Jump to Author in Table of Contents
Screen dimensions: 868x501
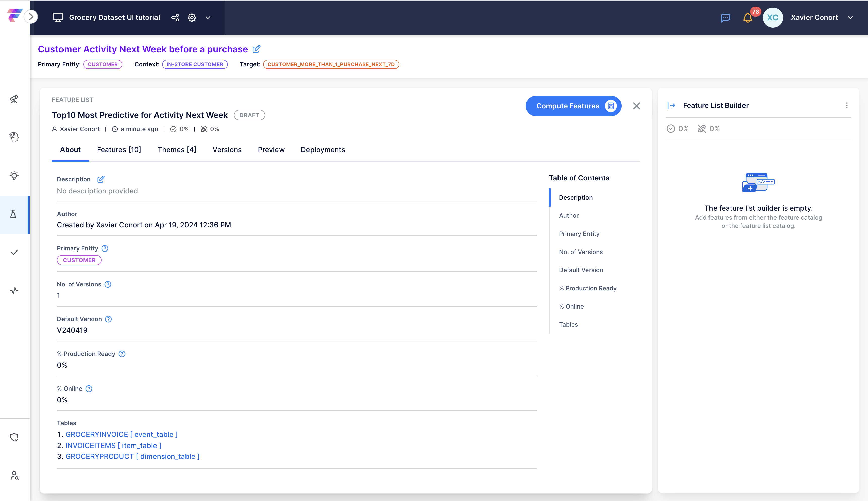coord(569,215)
